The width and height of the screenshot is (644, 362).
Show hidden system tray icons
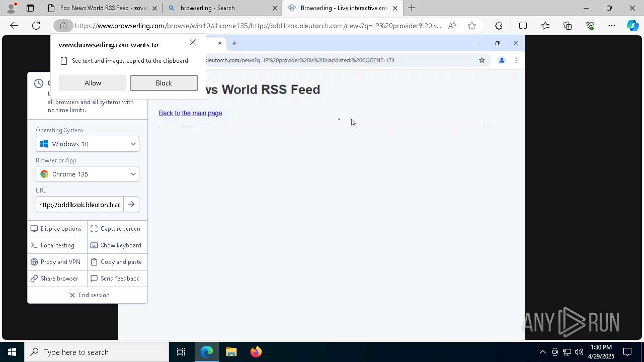pyautogui.click(x=542, y=352)
